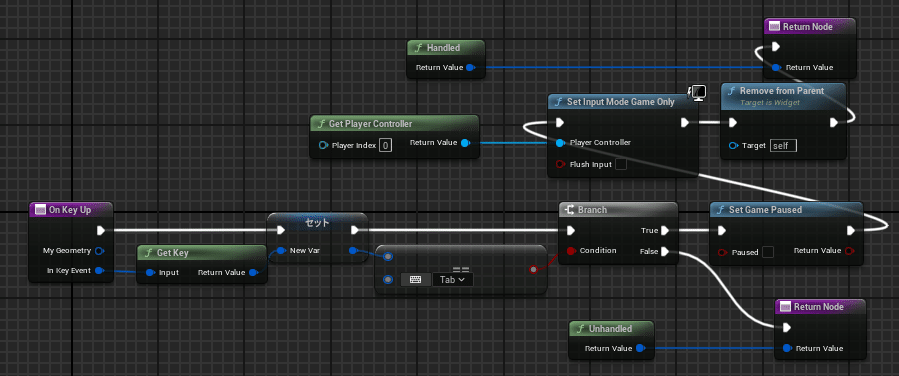Image resolution: width=899 pixels, height=376 pixels.
Task: Select the Handled node header
Action: 445,48
